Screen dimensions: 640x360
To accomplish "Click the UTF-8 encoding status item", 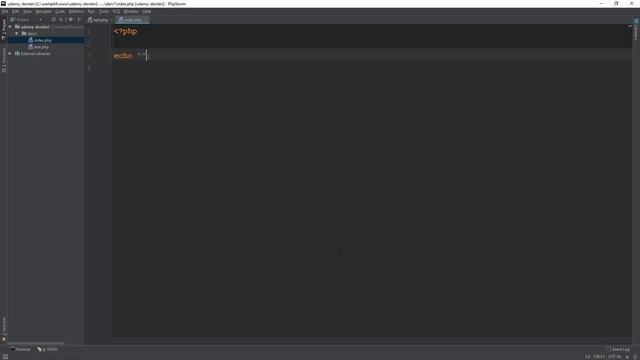I will click(614, 357).
